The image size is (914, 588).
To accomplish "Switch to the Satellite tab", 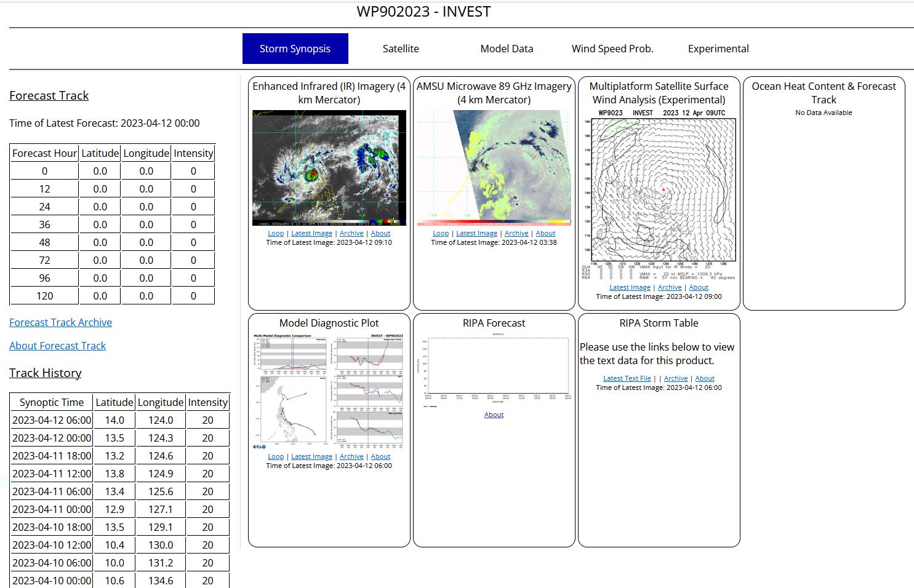I will tap(401, 49).
